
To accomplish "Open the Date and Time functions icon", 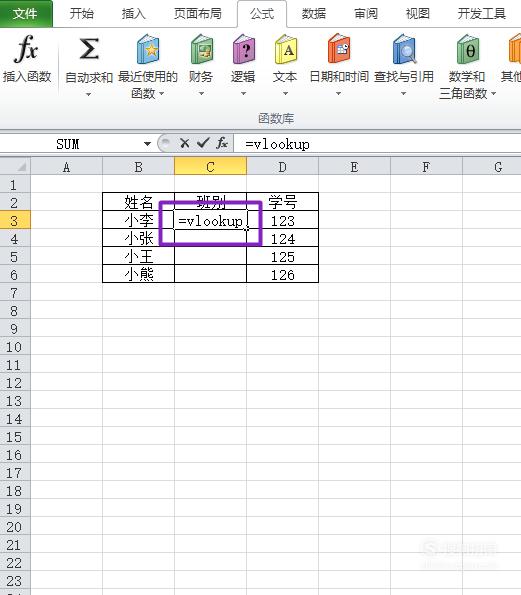I will click(x=339, y=49).
